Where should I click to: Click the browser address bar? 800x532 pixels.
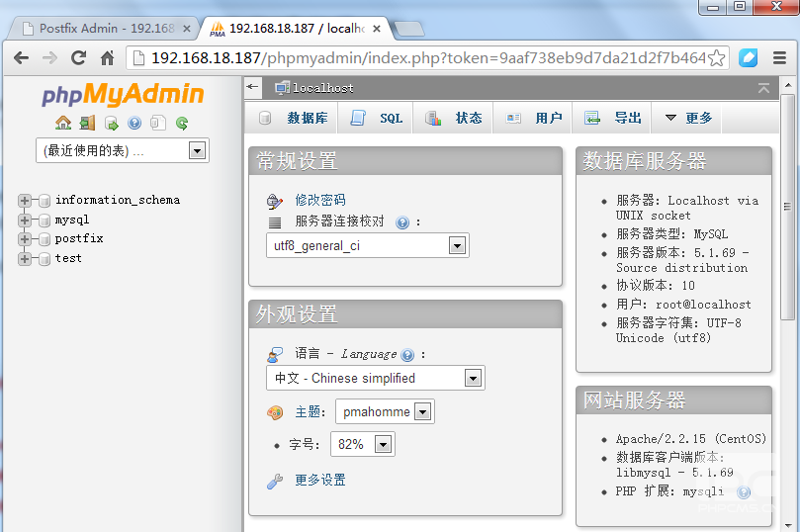click(x=427, y=58)
